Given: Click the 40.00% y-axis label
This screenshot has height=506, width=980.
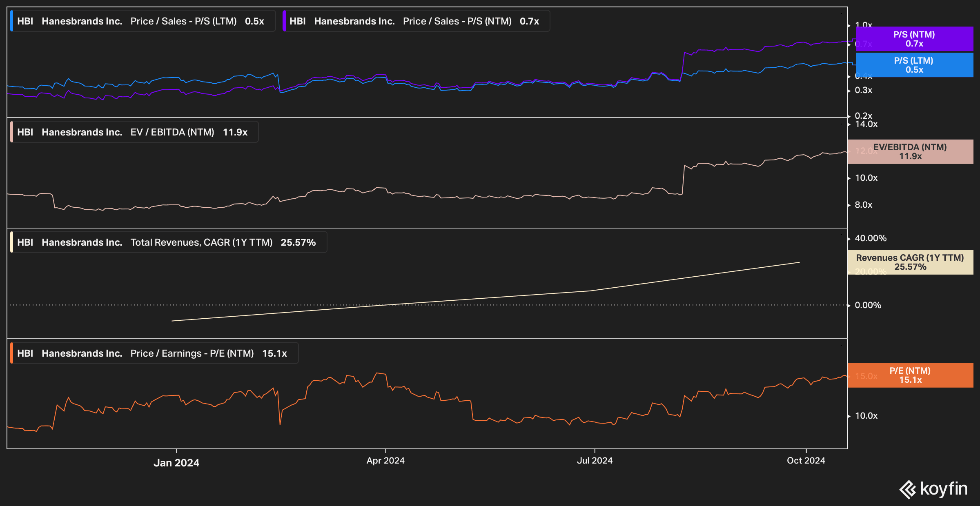Looking at the screenshot, I should tap(871, 238).
